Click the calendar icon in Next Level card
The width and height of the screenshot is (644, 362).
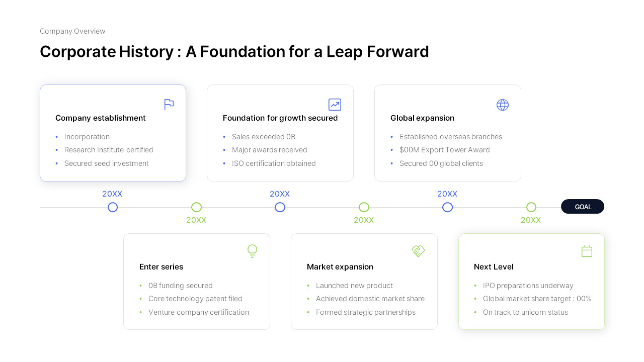coord(587,251)
